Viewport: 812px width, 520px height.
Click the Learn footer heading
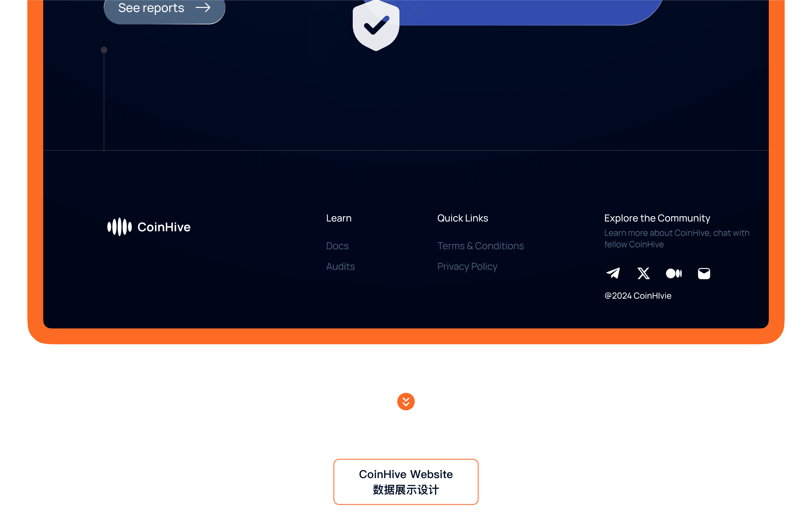click(x=339, y=218)
